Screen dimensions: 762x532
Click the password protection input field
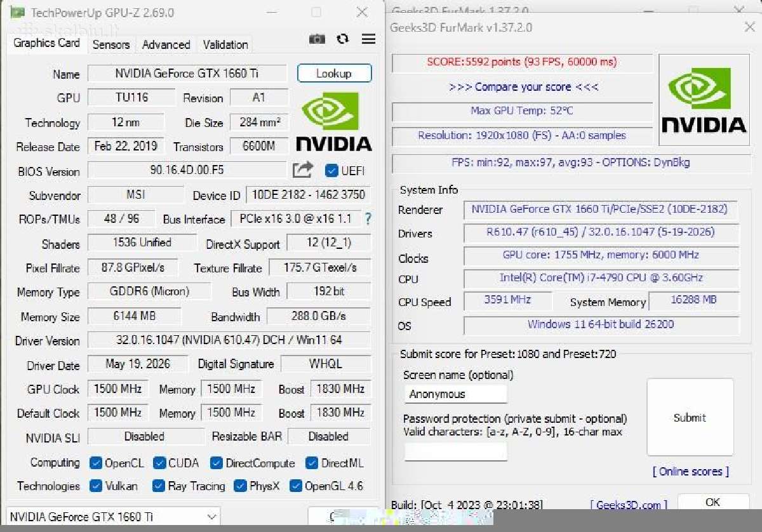tap(456, 451)
